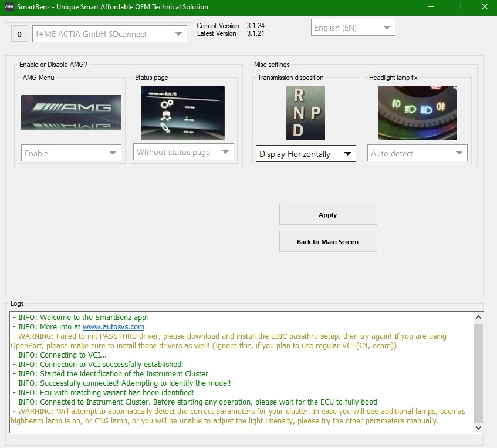Minimize the SmartBenz window

(x=431, y=6)
